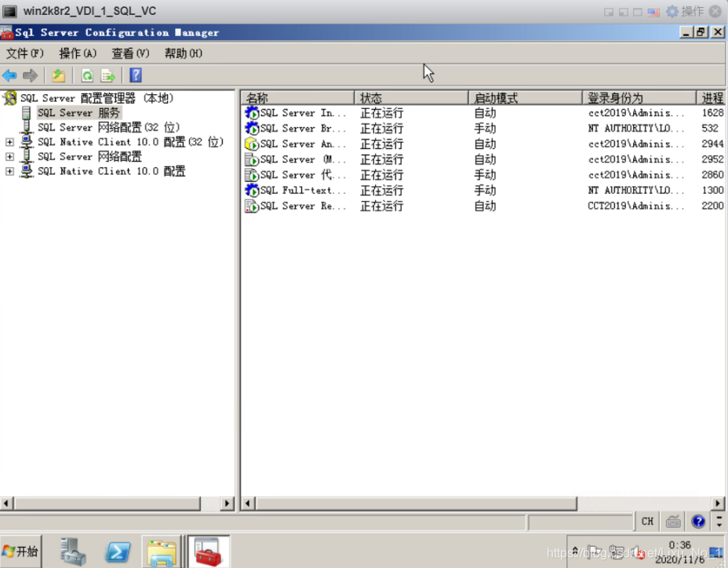Viewport: 728px width, 568px height.
Task: Click the language bar help icon
Action: point(698,522)
